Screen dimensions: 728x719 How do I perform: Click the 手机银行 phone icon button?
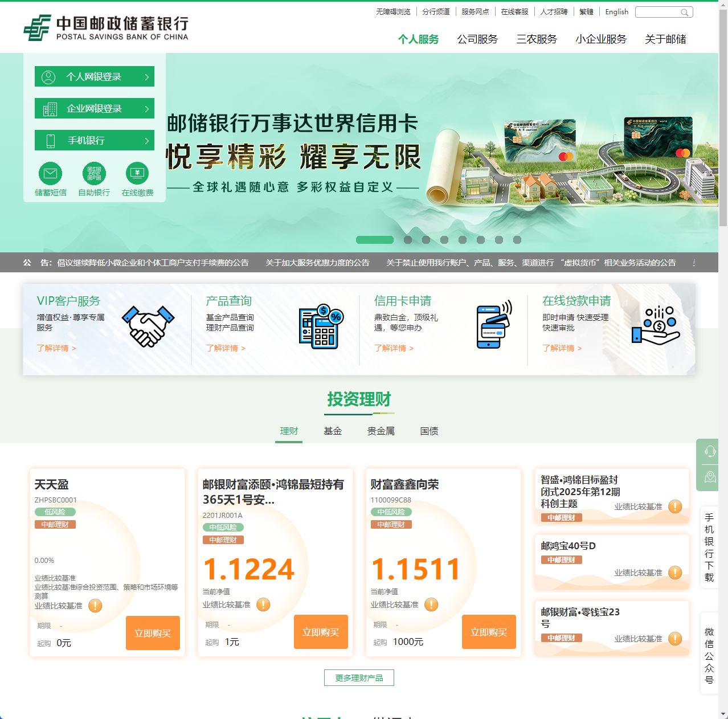click(x=50, y=140)
